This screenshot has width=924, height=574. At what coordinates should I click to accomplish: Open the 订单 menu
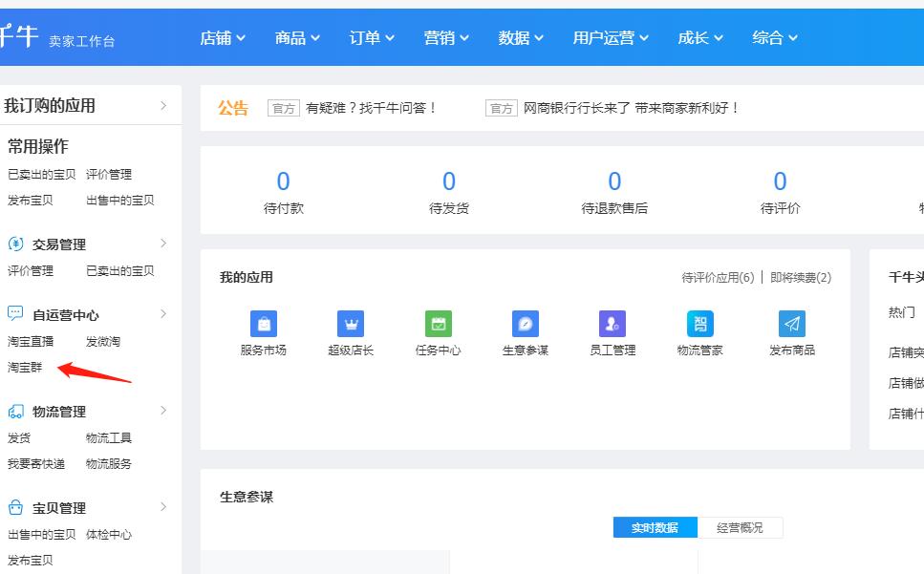pyautogui.click(x=372, y=37)
